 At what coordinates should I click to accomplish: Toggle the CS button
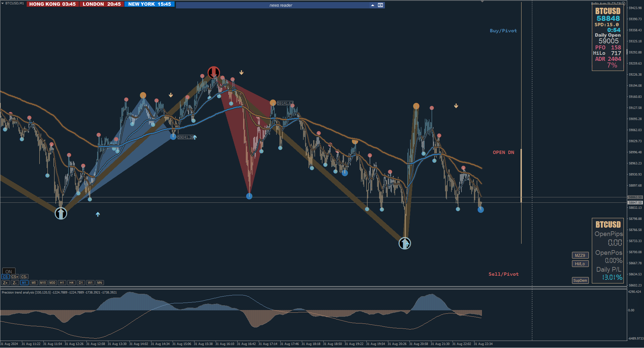(x=5, y=277)
